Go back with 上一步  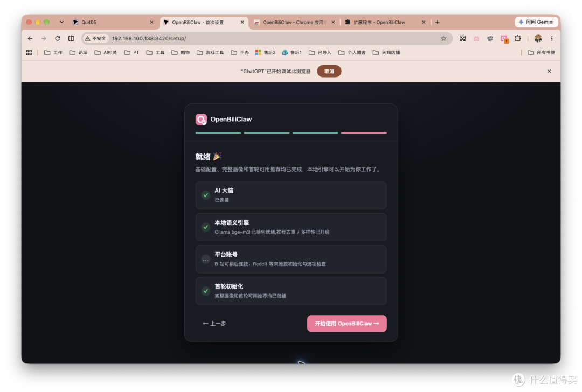(214, 324)
